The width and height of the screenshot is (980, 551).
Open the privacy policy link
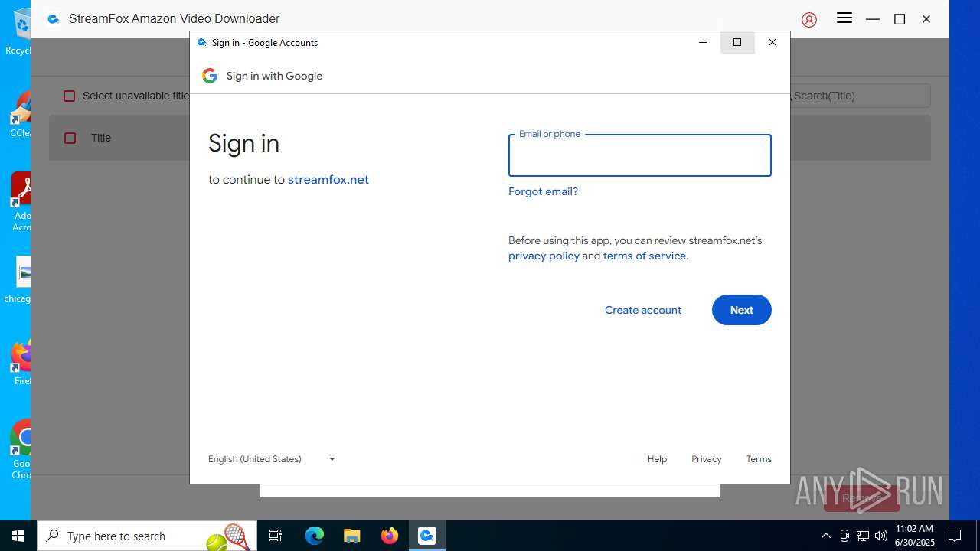click(544, 256)
